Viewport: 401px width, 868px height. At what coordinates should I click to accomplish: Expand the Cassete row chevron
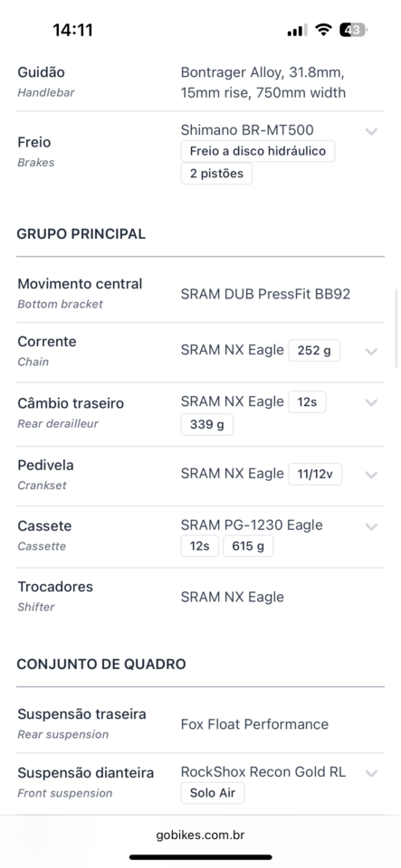371,526
